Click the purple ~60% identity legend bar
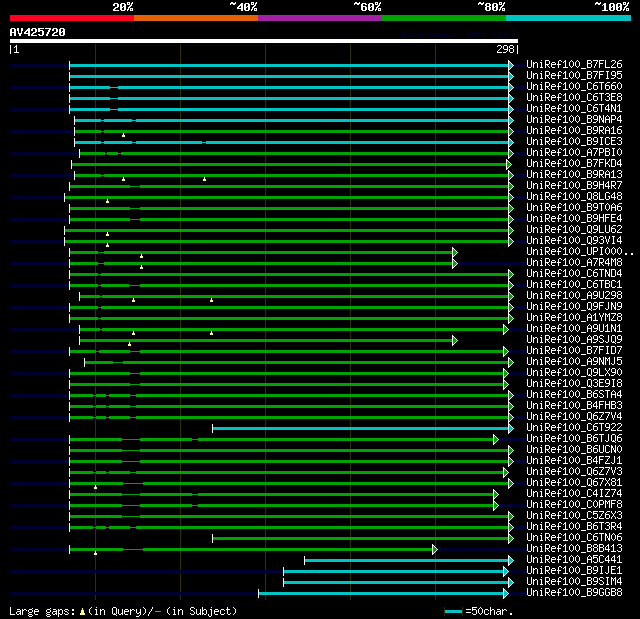 click(320, 18)
